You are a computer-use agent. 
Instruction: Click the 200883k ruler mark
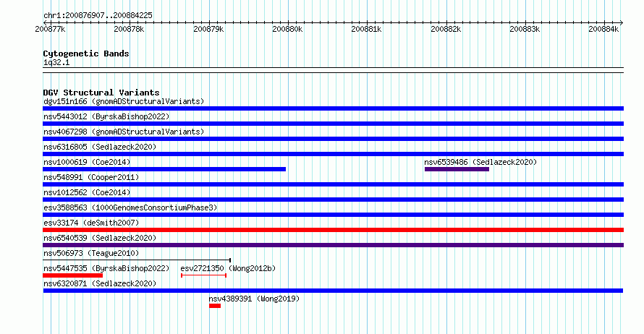point(525,29)
